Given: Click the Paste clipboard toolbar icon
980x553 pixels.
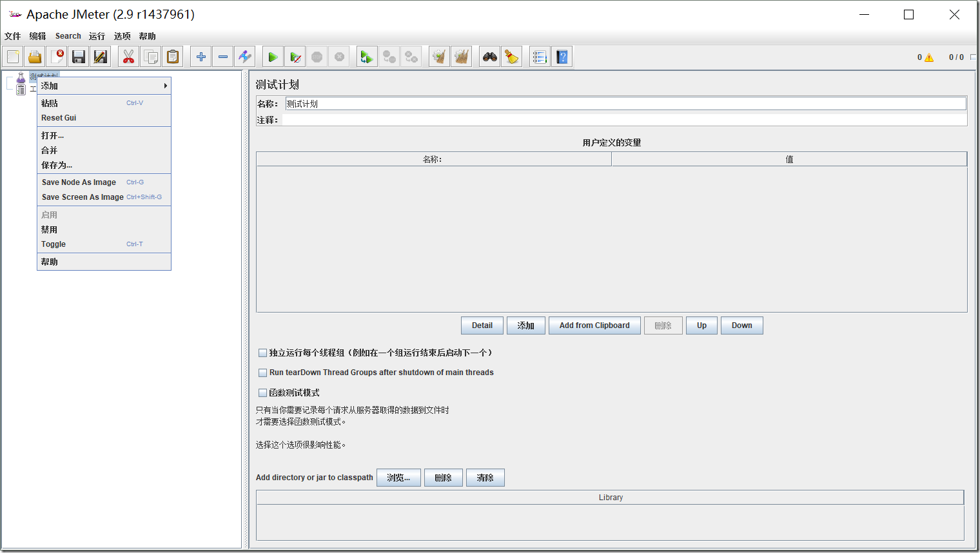Looking at the screenshot, I should pyautogui.click(x=173, y=57).
